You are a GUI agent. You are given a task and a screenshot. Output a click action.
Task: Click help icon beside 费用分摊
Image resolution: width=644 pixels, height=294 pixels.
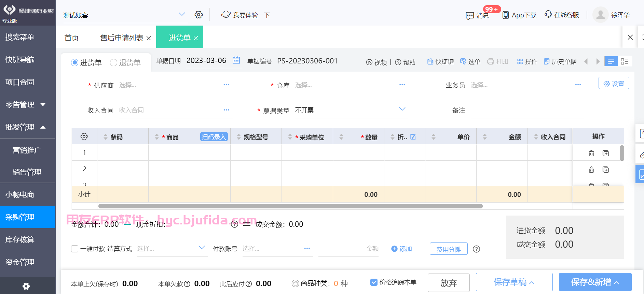click(476, 249)
